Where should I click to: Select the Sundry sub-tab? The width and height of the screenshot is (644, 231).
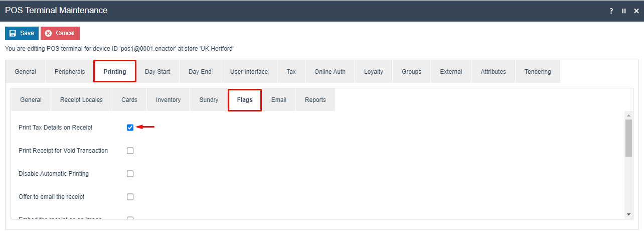pos(209,100)
